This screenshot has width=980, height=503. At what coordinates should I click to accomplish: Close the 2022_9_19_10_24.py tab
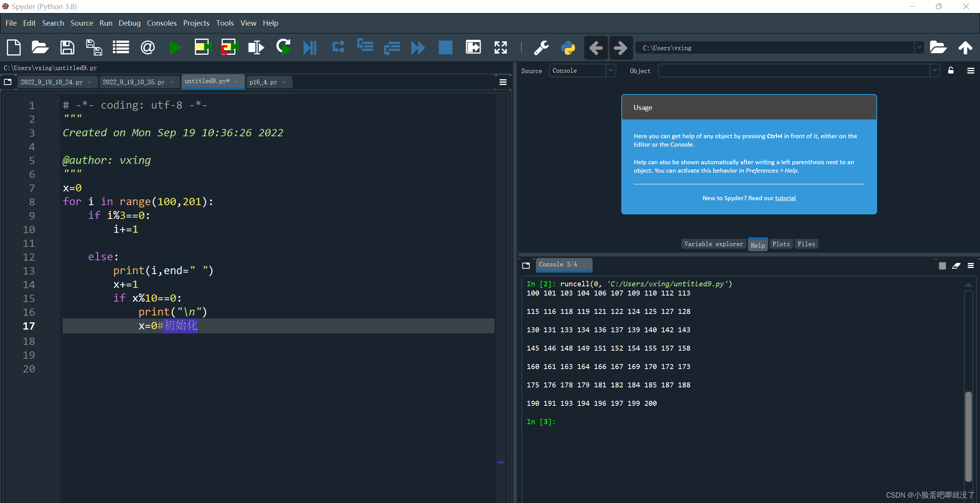[x=90, y=82]
